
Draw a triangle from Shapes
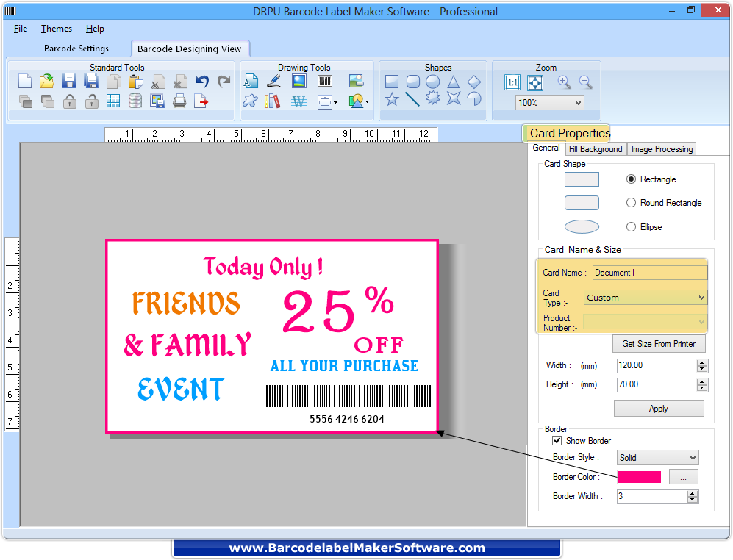tap(454, 82)
